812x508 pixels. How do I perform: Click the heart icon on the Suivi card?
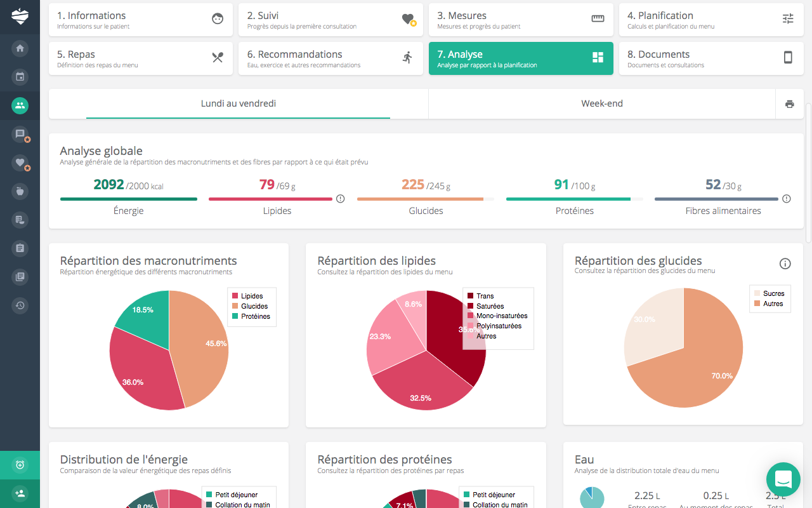[409, 20]
